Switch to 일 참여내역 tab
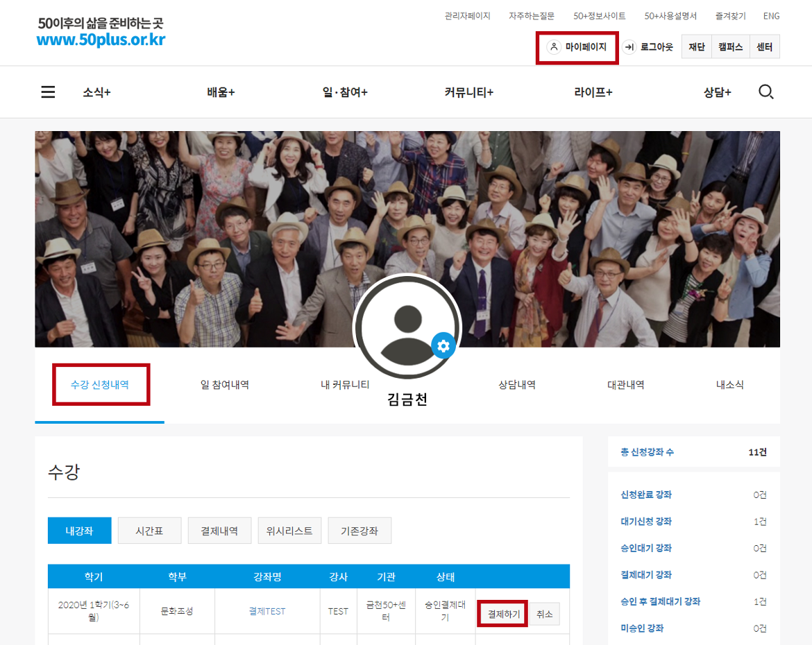Viewport: 812px width, 645px height. tap(225, 385)
